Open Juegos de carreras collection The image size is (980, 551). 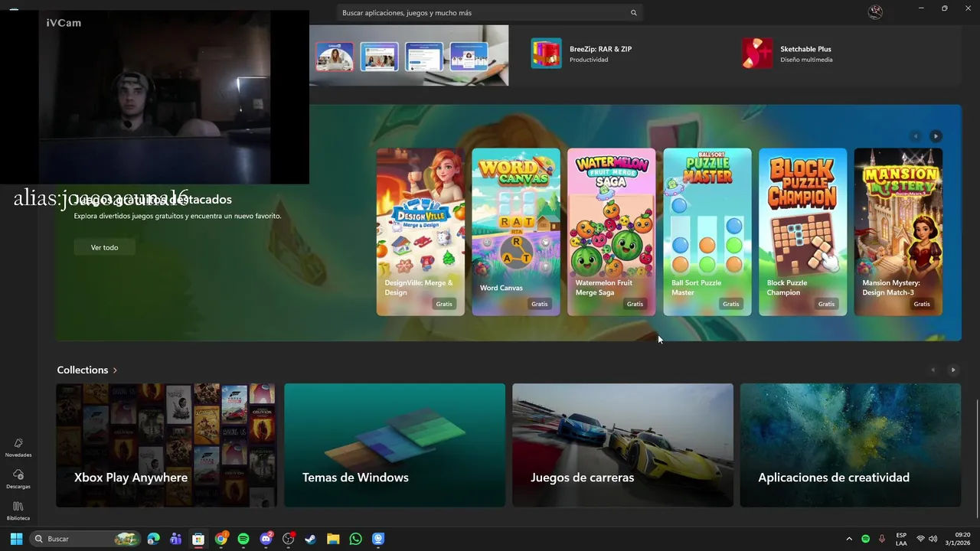click(x=622, y=445)
